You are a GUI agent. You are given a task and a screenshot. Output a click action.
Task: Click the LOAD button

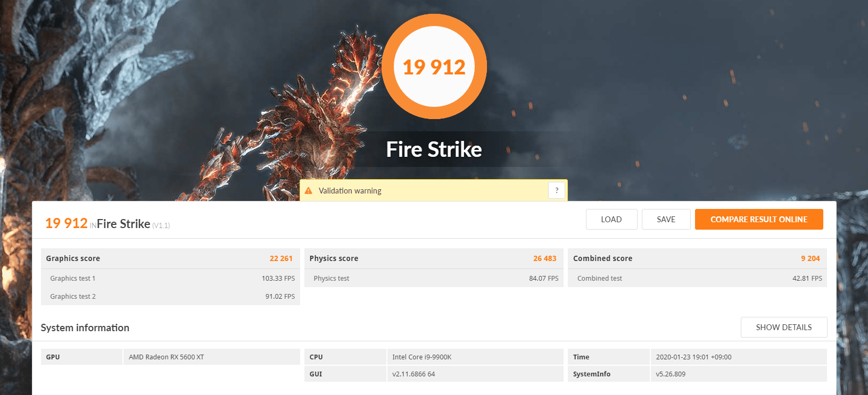coord(611,219)
